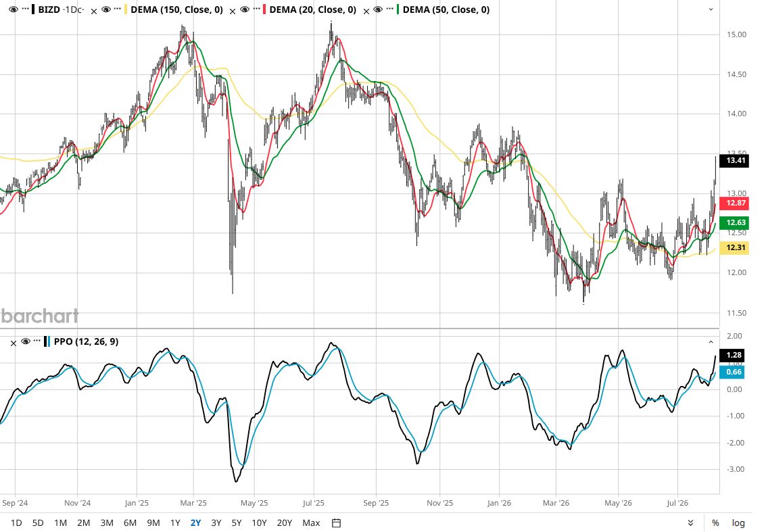The width and height of the screenshot is (766, 532).
Task: Open the calendar date range picker
Action: pyautogui.click(x=336, y=523)
